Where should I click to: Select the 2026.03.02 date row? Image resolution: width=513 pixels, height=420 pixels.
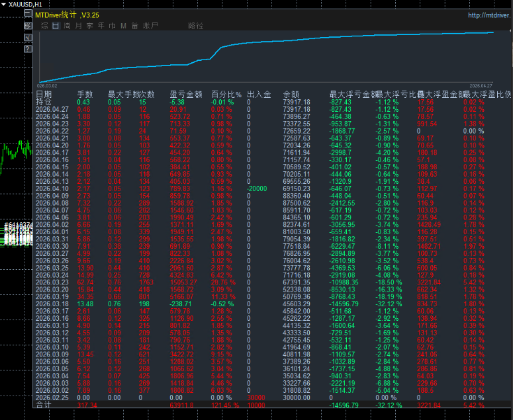[x=52, y=390]
